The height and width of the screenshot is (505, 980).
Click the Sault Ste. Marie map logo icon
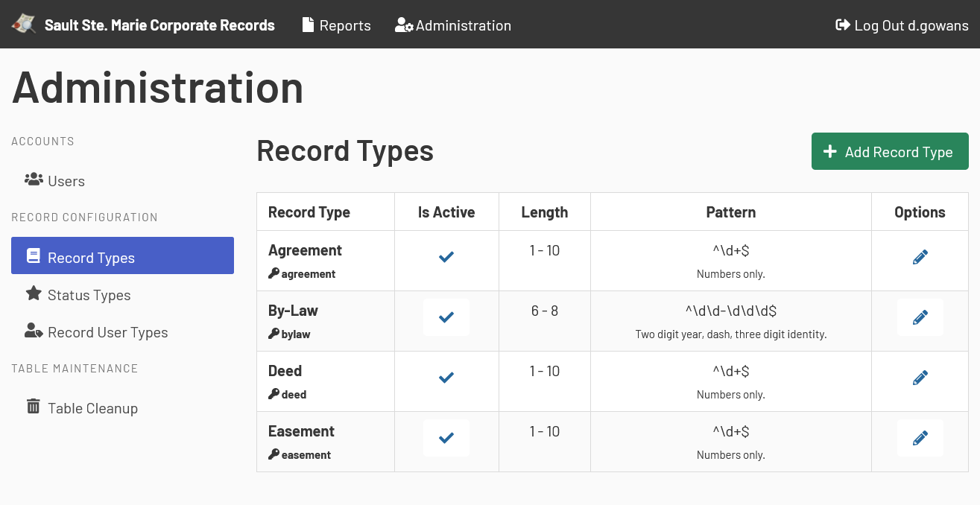[x=23, y=25]
